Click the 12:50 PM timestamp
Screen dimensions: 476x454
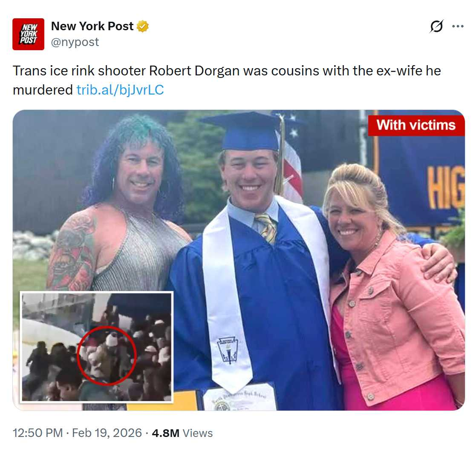click(x=38, y=433)
